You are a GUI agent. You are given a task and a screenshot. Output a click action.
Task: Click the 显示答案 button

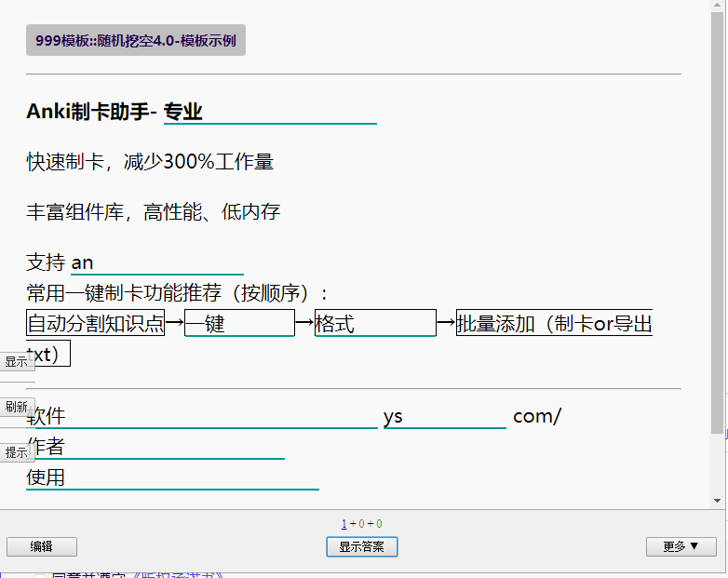point(362,546)
